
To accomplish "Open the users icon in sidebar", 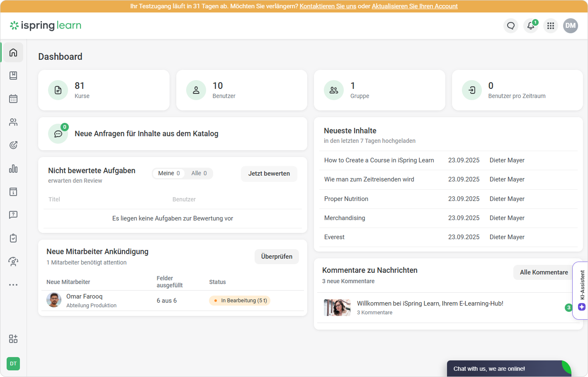I will coord(13,122).
